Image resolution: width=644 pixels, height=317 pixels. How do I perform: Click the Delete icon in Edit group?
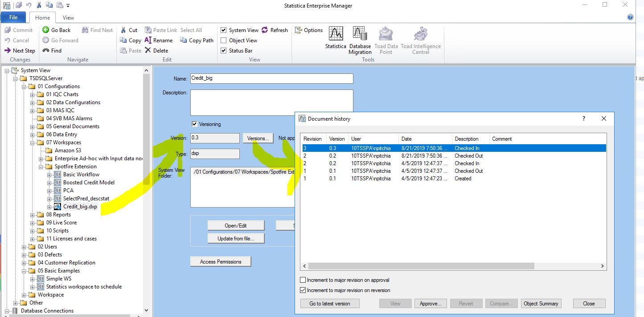tap(148, 51)
